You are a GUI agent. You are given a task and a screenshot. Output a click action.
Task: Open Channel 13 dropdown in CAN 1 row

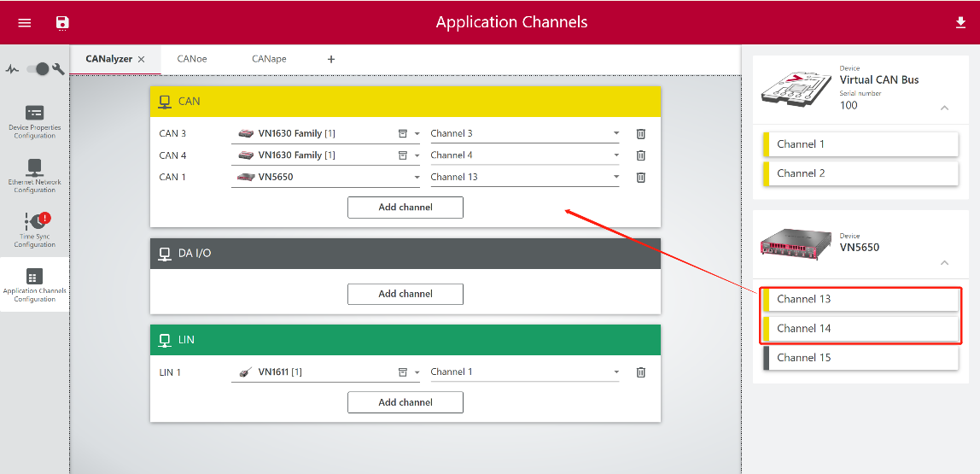(x=524, y=177)
